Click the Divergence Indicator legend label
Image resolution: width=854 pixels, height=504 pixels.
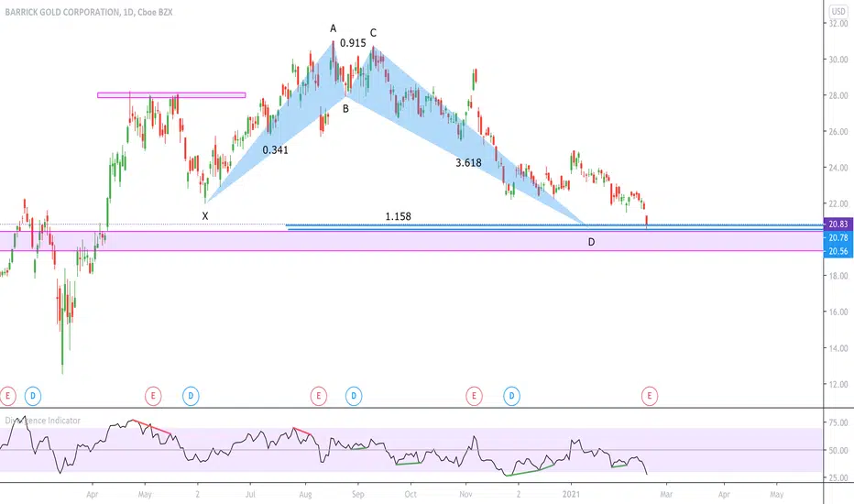(x=42, y=420)
